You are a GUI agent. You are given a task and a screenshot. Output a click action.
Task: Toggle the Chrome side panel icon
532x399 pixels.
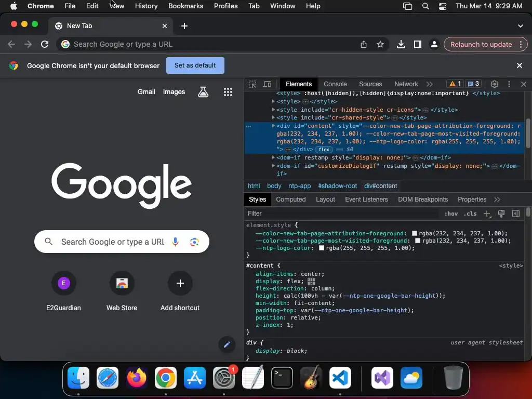tap(417, 45)
